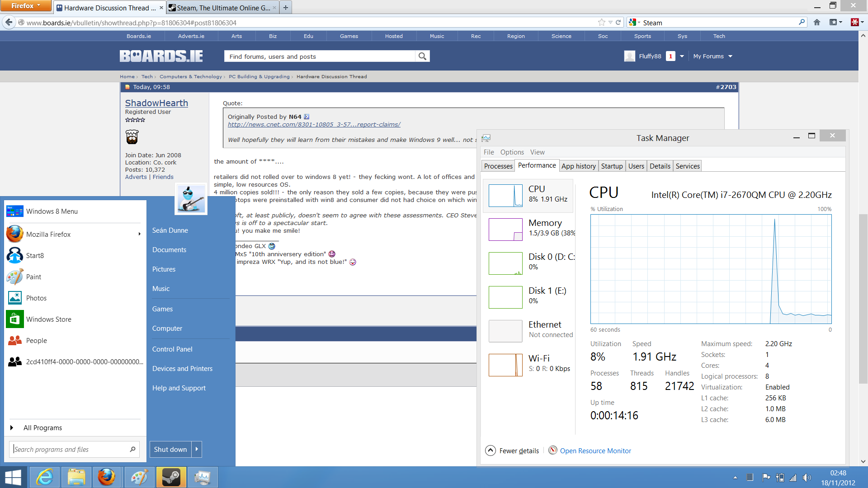Click the notification count badge 1
This screenshot has height=488, width=868.
click(x=670, y=56)
